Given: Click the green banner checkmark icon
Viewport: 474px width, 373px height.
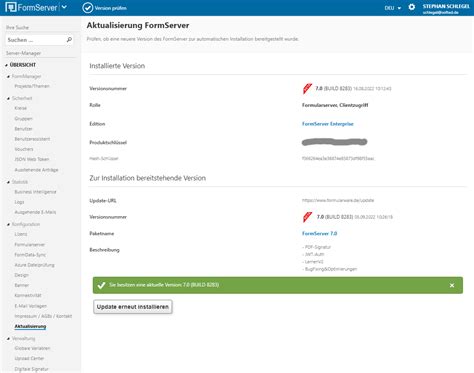Looking at the screenshot, I should pos(101,285).
